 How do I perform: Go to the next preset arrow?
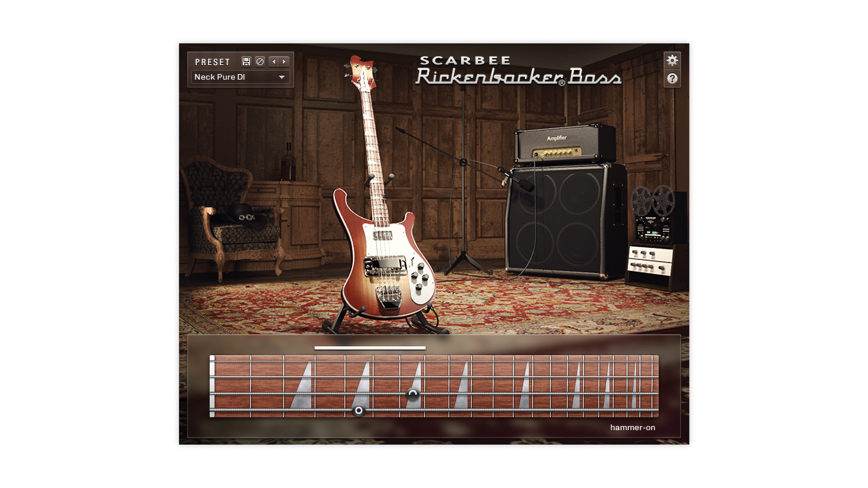(284, 61)
